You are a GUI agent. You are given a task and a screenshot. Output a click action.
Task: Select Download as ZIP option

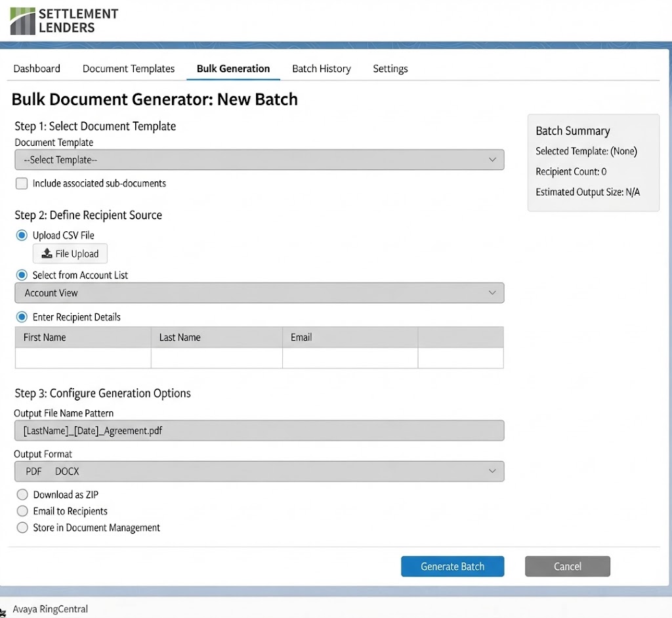click(22, 495)
